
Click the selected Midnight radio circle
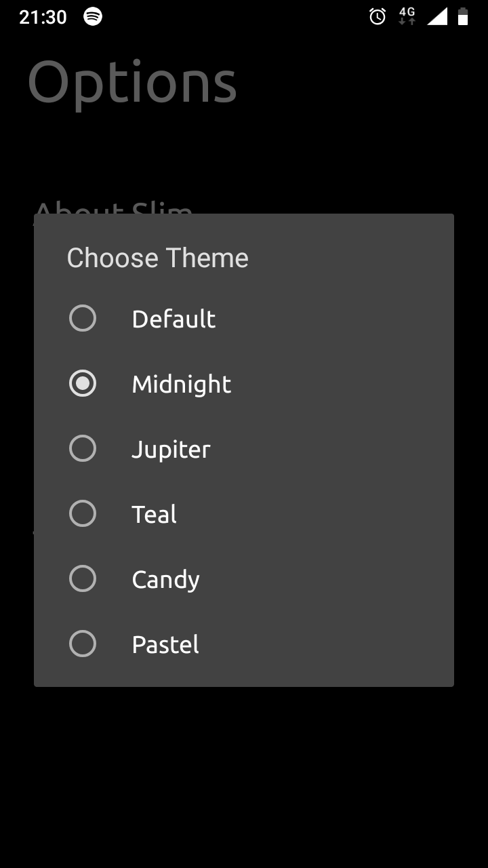pos(83,384)
